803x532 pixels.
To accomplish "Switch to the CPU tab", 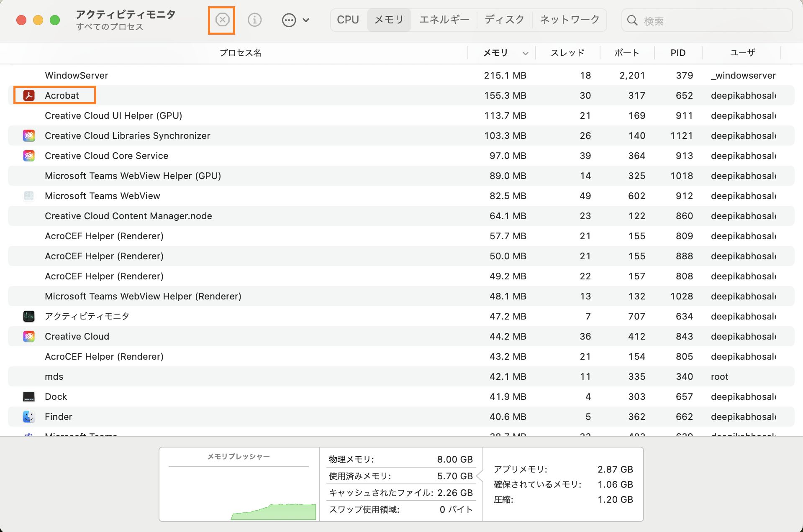I will click(x=347, y=20).
